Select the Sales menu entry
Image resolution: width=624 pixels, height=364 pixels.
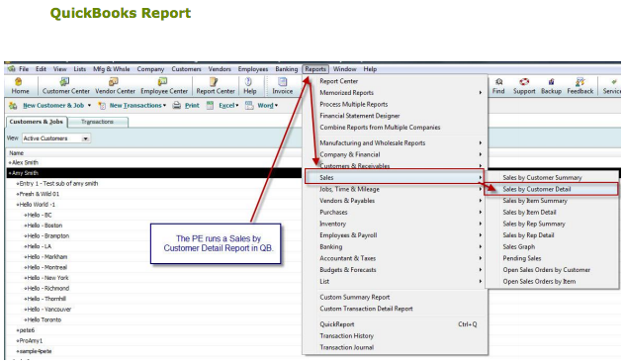pyautogui.click(x=394, y=178)
